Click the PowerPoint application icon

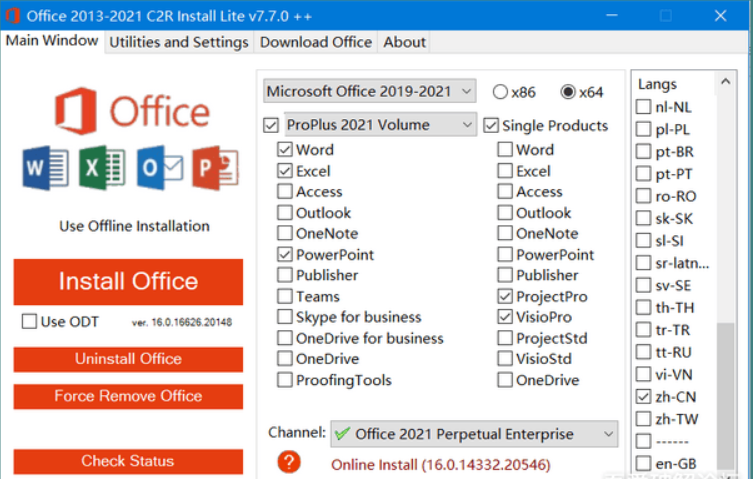tap(215, 168)
